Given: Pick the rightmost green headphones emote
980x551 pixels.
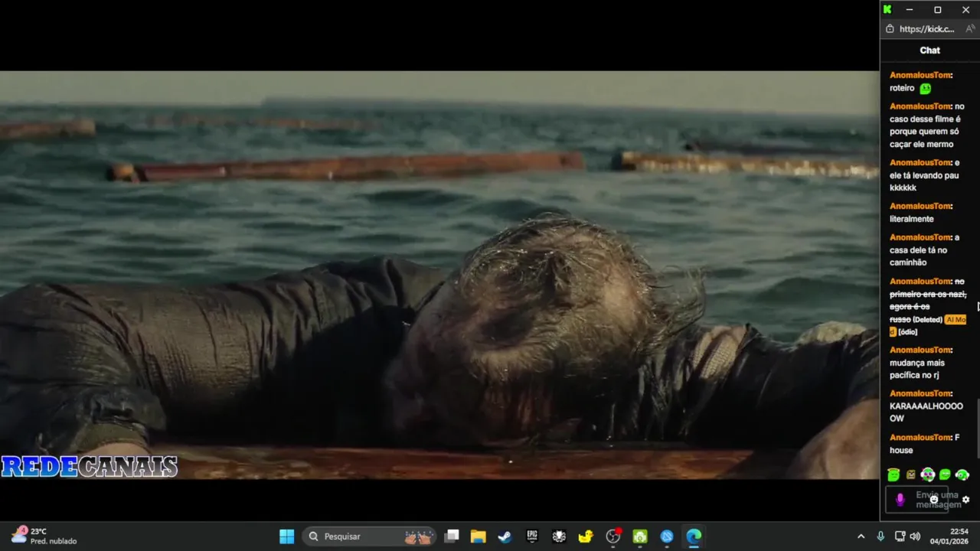Looking at the screenshot, I should click(x=962, y=475).
